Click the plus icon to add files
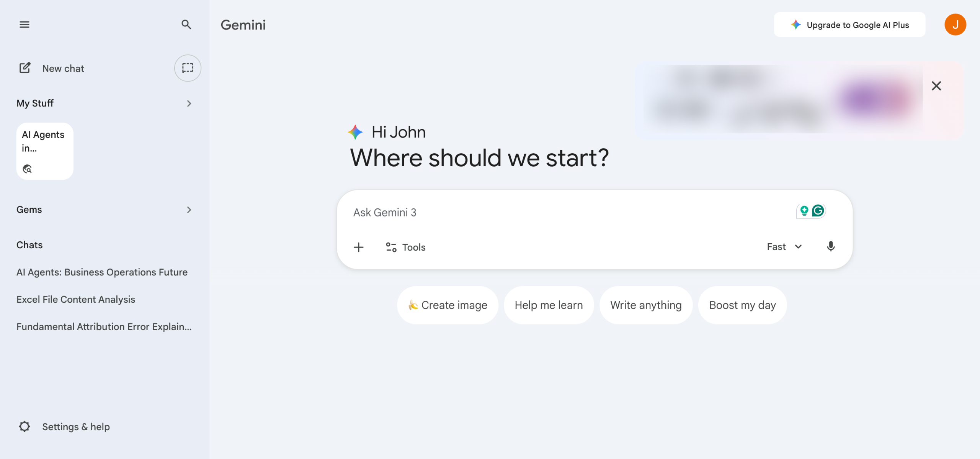This screenshot has width=980, height=459. 359,247
